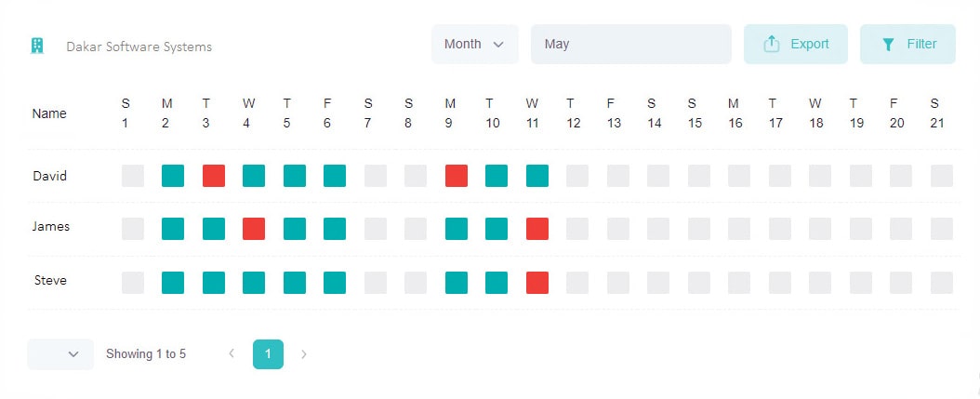Click the upload icon in the Export button
The width and height of the screenshot is (980, 399).
click(772, 44)
